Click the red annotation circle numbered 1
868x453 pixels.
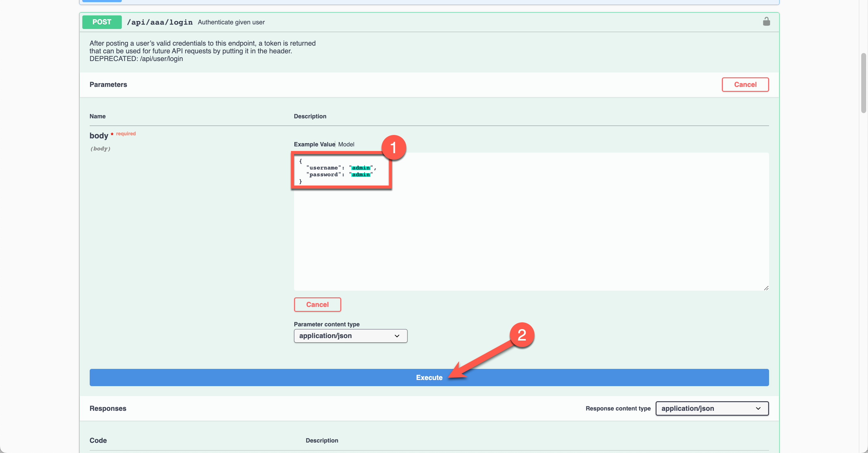click(x=393, y=148)
